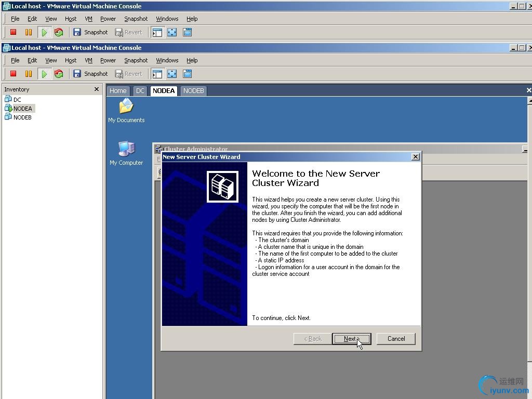The width and height of the screenshot is (532, 399).
Task: Open the Edit menu in the upper console window
Action: point(32,19)
